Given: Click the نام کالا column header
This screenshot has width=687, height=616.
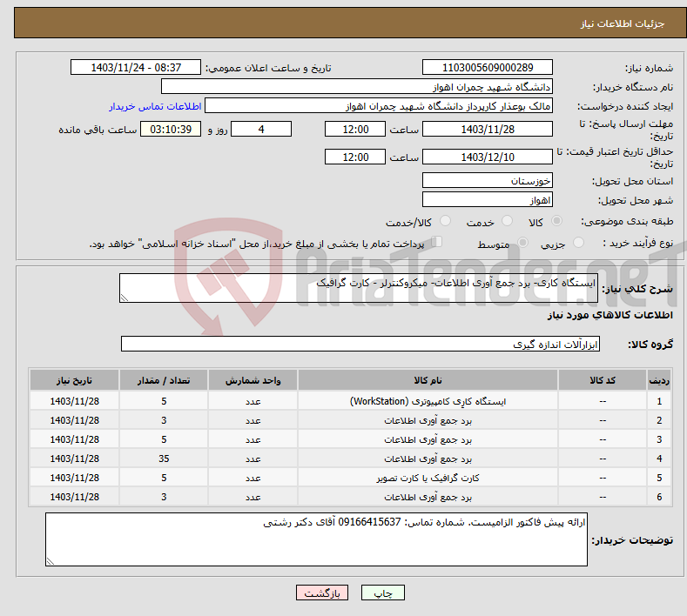Looking at the screenshot, I should tap(428, 380).
